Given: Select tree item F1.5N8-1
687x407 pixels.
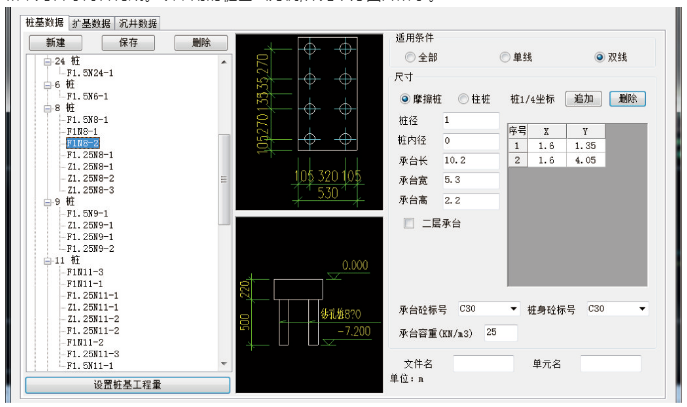Looking at the screenshot, I should pos(87,120).
